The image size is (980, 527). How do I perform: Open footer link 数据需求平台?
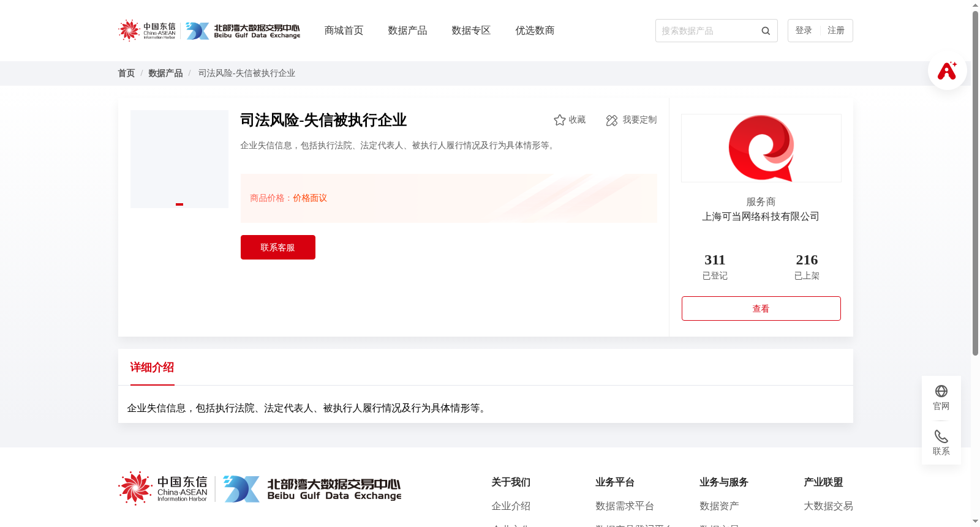click(x=625, y=506)
